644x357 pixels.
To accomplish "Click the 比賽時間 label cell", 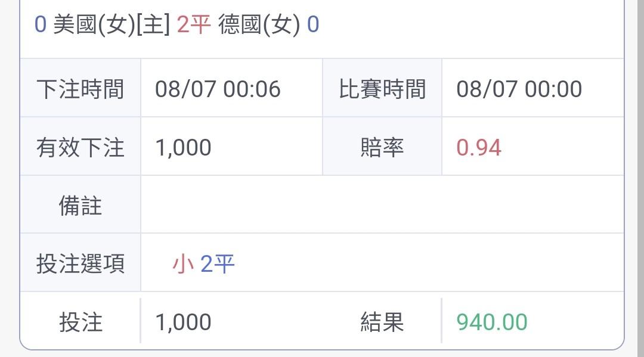I will [x=382, y=89].
